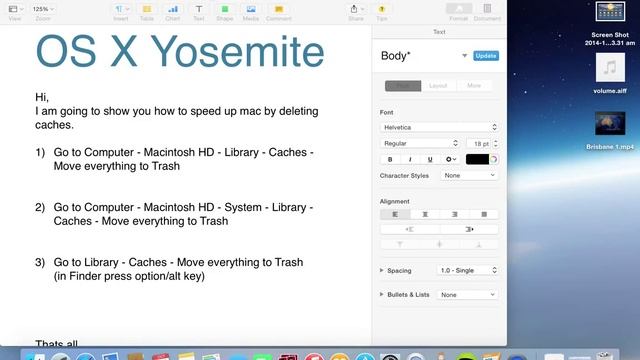Switch to the Style tab
Screen dimensions: 640x360
click(403, 86)
